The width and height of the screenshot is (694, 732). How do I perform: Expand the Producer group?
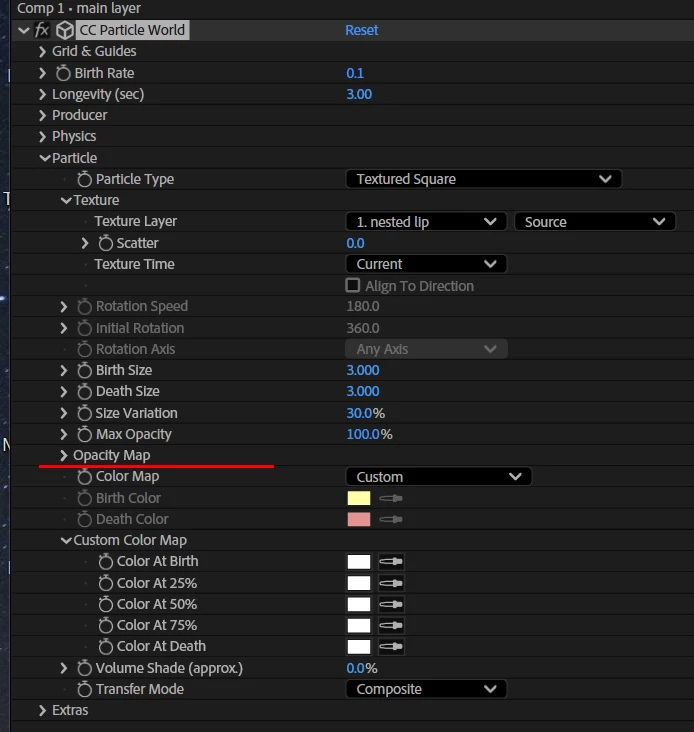coord(42,115)
